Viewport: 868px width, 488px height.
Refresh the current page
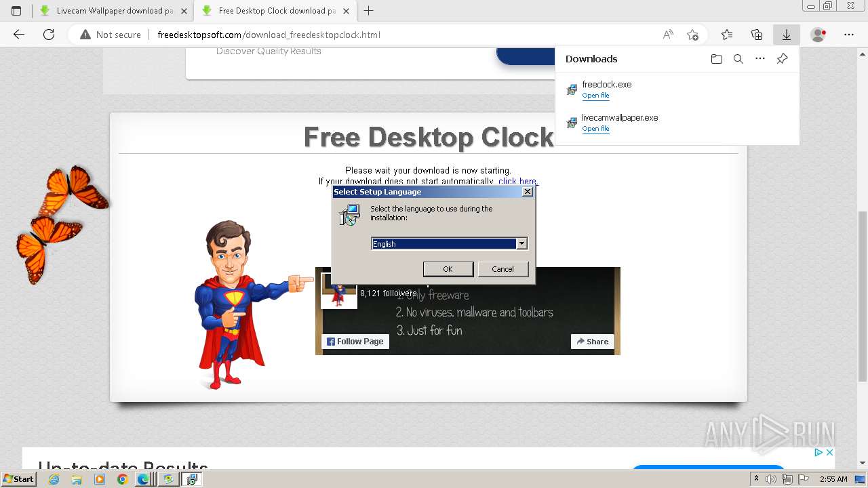click(49, 35)
